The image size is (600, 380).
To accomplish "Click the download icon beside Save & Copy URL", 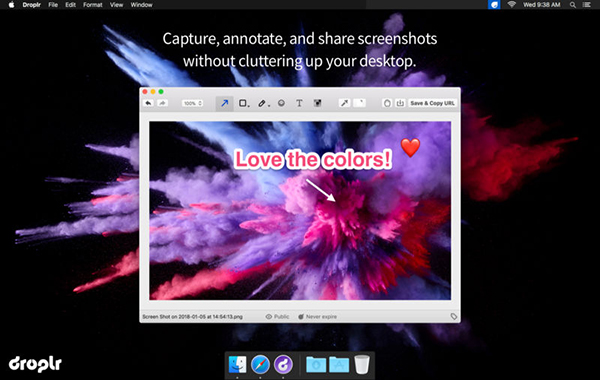I will (x=400, y=103).
